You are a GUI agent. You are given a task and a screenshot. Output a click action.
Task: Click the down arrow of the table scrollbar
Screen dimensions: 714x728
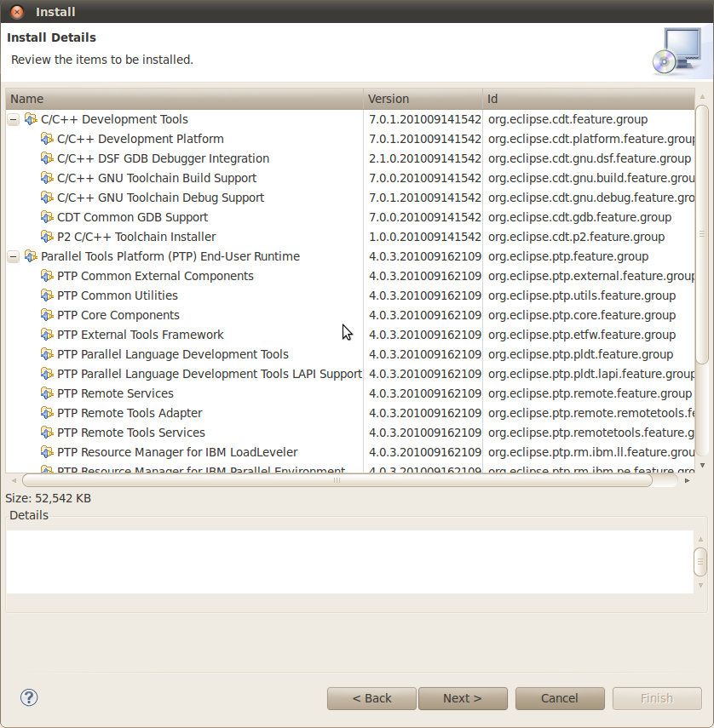click(x=702, y=465)
